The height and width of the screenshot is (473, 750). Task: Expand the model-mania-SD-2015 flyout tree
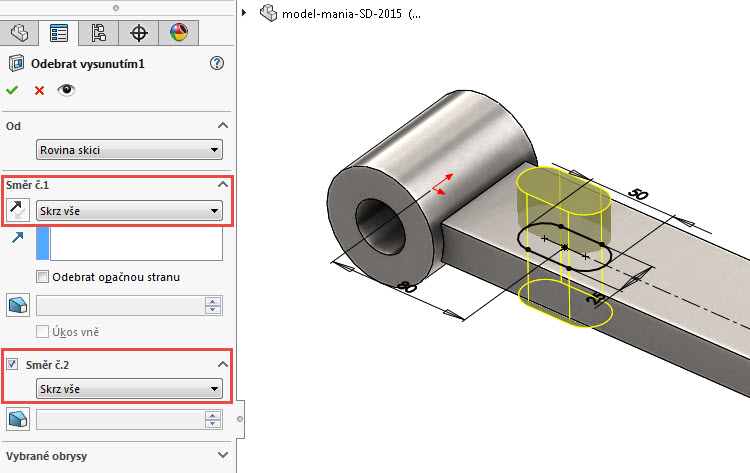click(x=245, y=13)
